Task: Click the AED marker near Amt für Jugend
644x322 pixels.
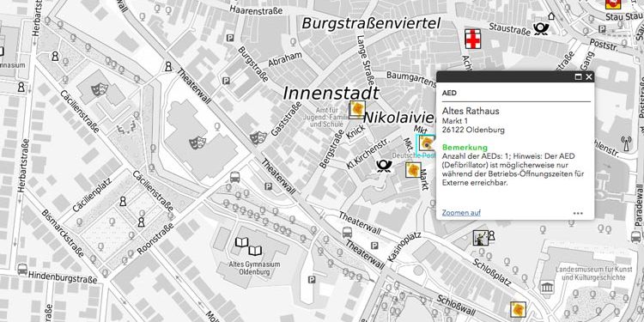Action: click(x=357, y=110)
